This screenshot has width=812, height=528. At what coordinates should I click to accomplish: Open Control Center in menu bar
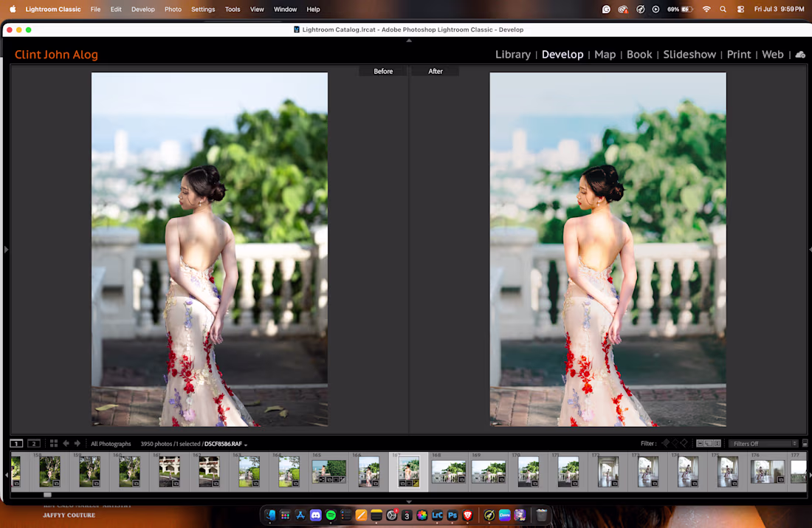tap(740, 10)
